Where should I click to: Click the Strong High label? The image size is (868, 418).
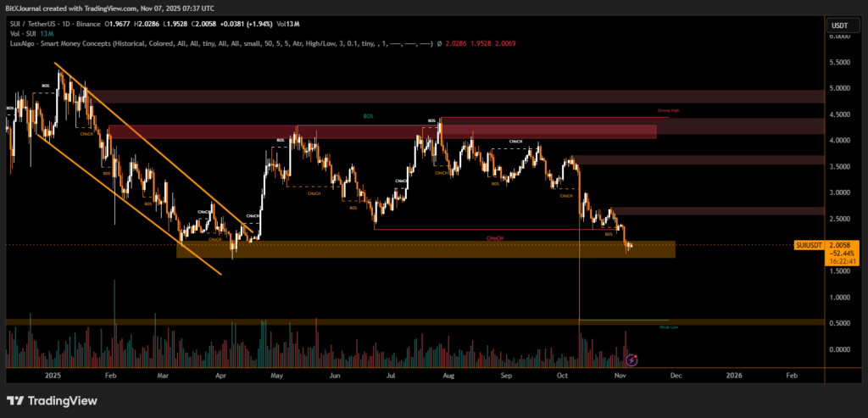[669, 111]
